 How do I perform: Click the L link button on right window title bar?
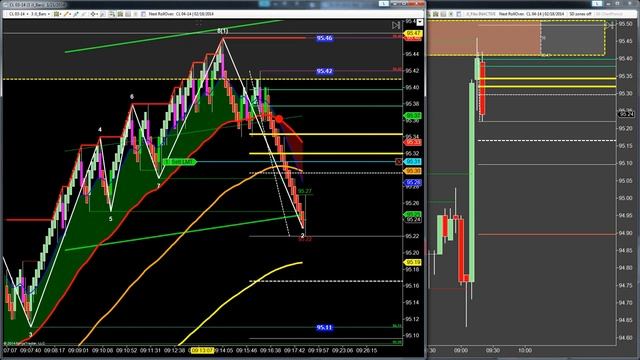point(597,3)
